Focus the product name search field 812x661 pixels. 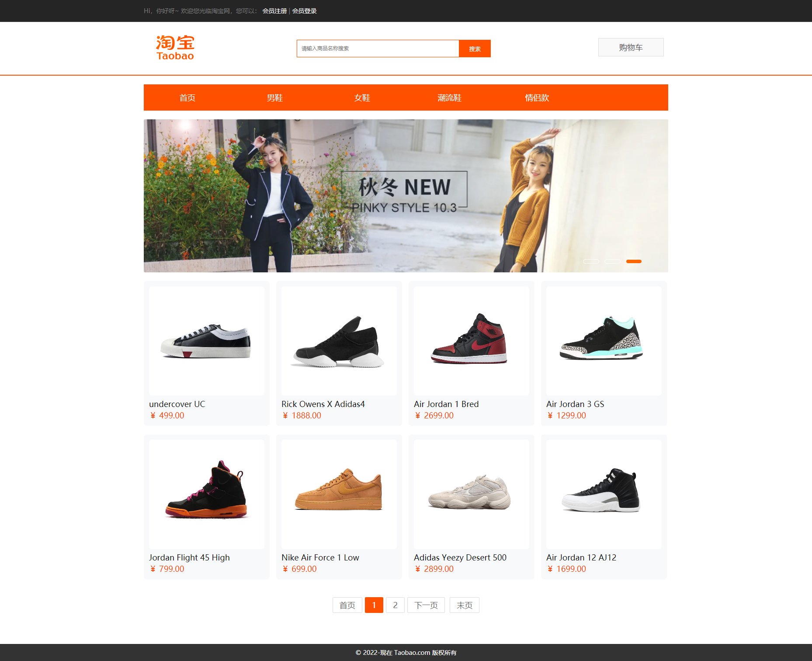(378, 49)
